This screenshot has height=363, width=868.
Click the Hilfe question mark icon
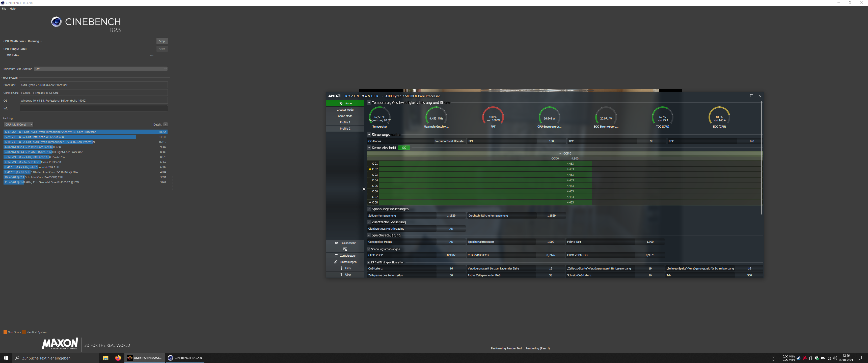(341, 268)
